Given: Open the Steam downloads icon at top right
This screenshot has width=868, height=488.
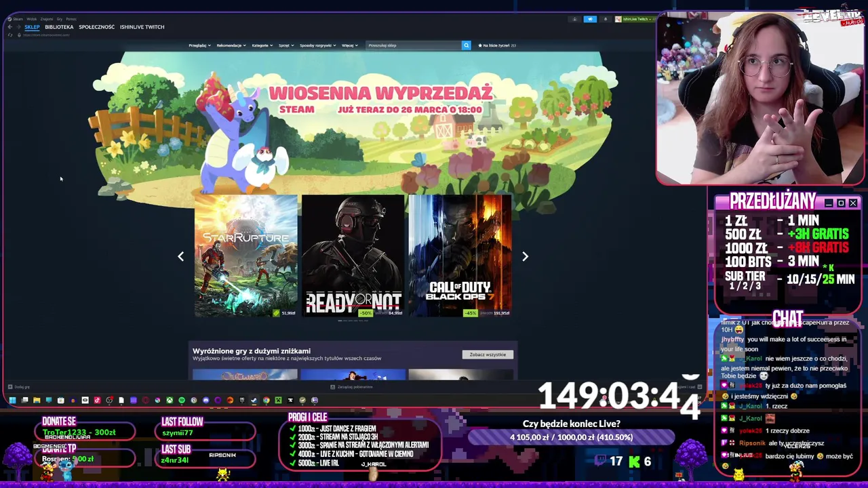Looking at the screenshot, I should pos(574,19).
